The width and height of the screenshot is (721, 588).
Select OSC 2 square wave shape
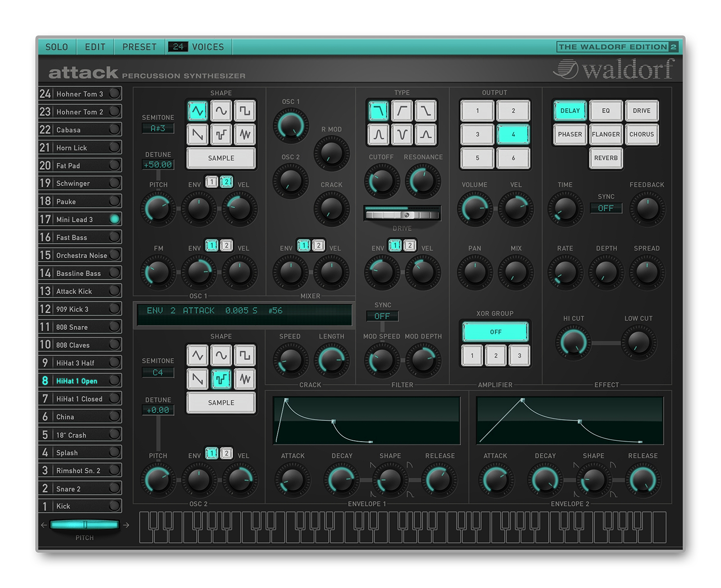(x=245, y=356)
